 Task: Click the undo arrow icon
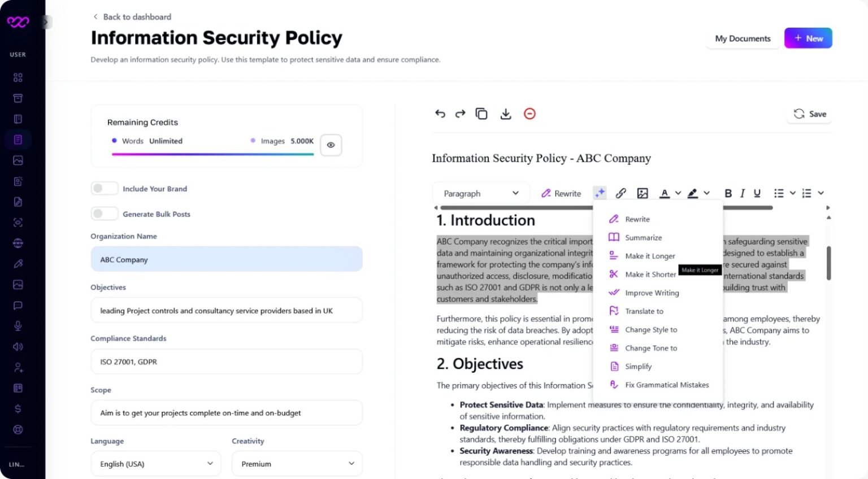click(440, 114)
